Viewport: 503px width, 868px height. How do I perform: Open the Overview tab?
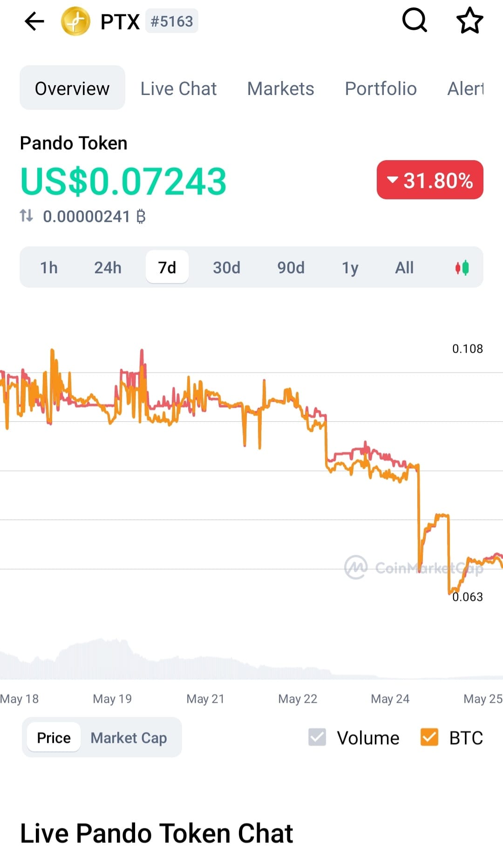(x=72, y=88)
